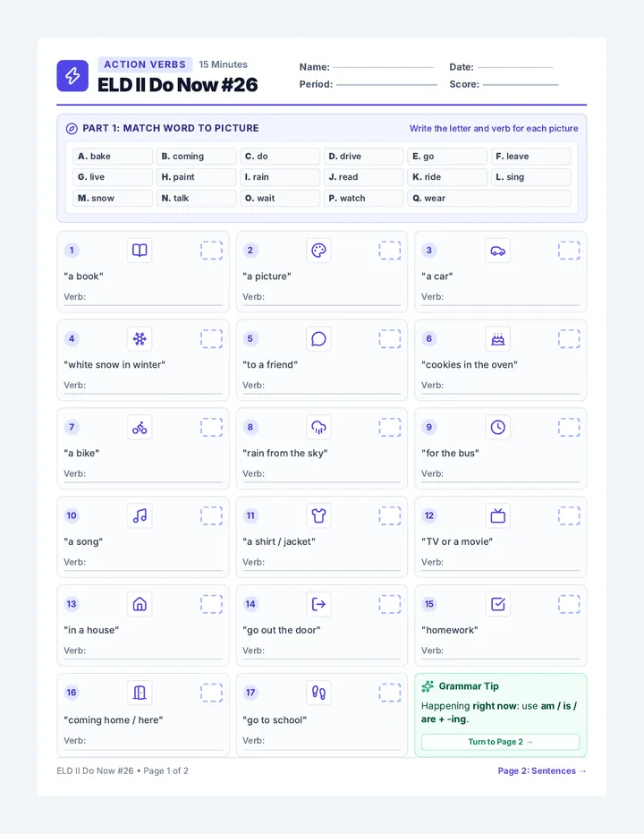Select word bank chip "L. sing"
Screen dimensions: 644x834
point(530,177)
